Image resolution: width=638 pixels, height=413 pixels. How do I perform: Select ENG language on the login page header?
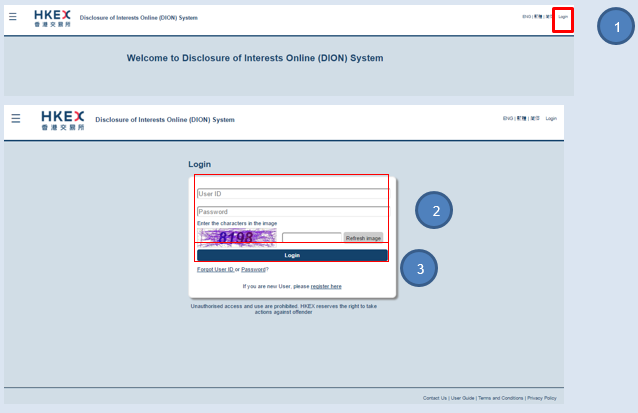pyautogui.click(x=507, y=119)
